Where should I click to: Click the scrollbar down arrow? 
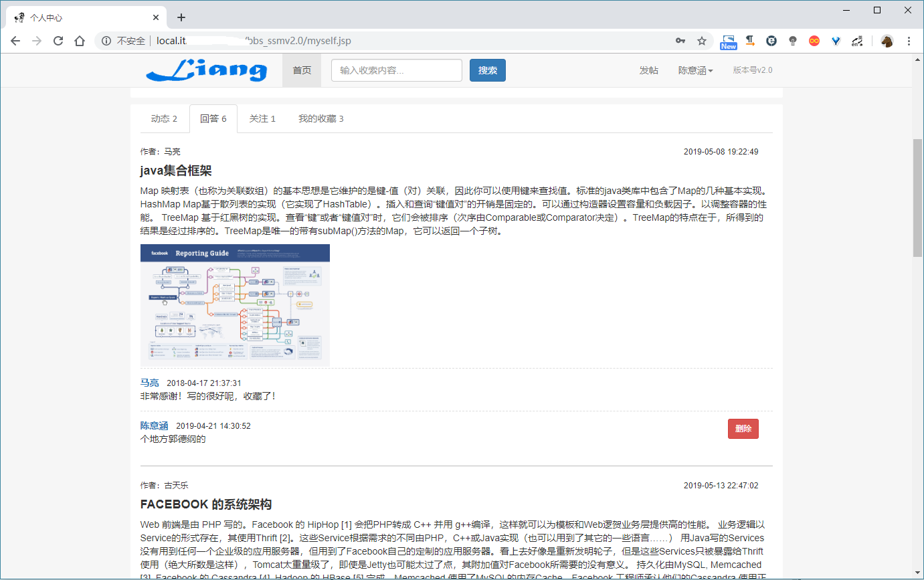click(917, 574)
